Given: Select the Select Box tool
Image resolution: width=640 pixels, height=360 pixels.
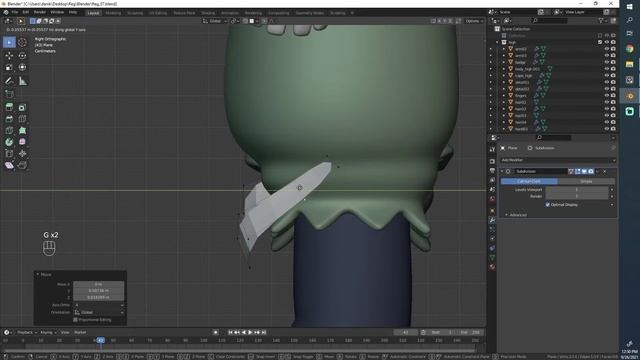Looking at the screenshot, I should click(x=9, y=42).
